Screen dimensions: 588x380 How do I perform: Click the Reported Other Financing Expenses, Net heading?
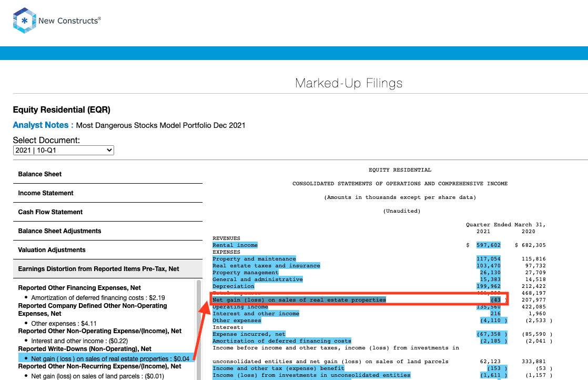pyautogui.click(x=79, y=288)
